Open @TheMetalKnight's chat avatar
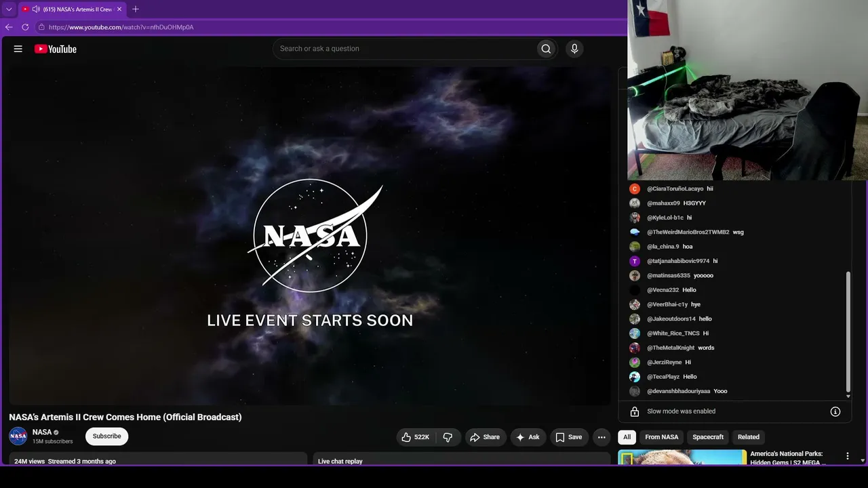868x488 pixels. (635, 348)
